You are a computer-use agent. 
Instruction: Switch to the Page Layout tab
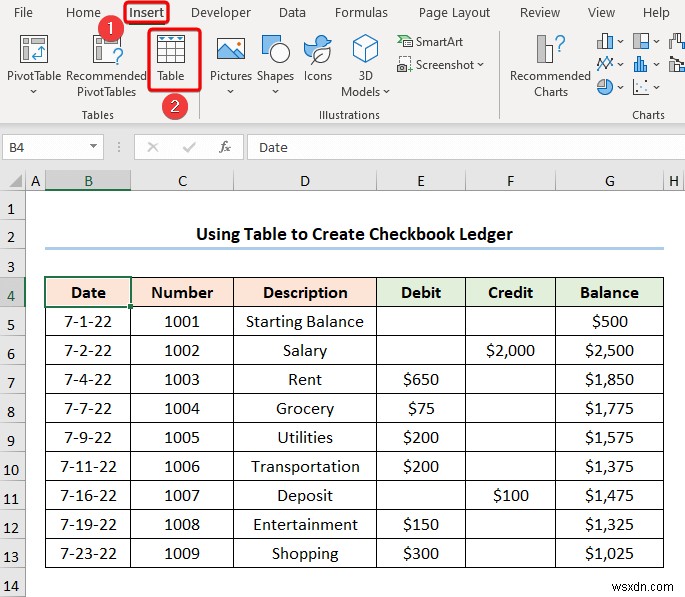tap(454, 13)
